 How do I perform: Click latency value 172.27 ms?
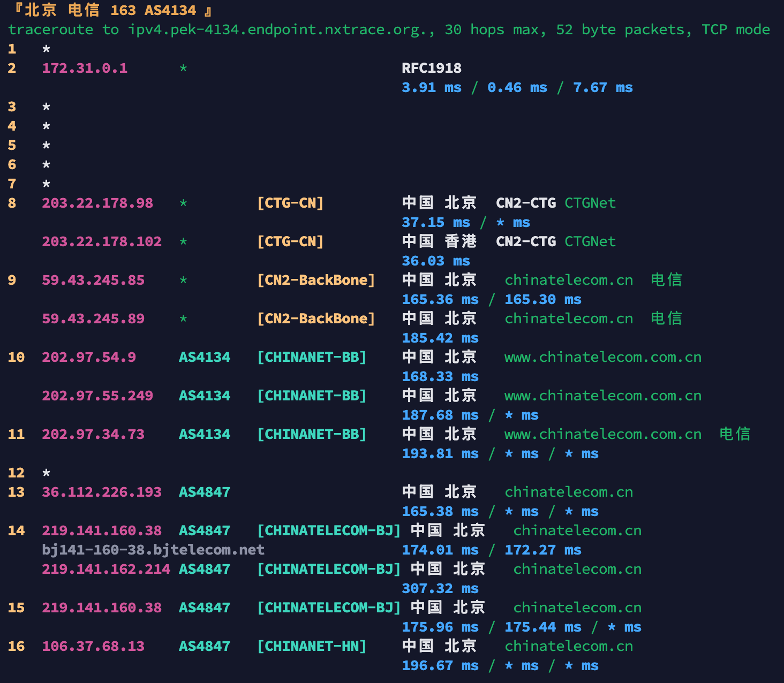pos(543,550)
